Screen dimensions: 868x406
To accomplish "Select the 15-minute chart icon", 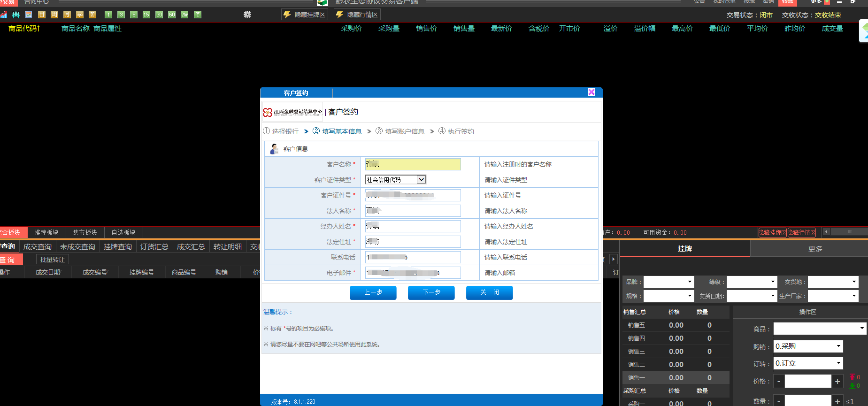I will [x=146, y=15].
